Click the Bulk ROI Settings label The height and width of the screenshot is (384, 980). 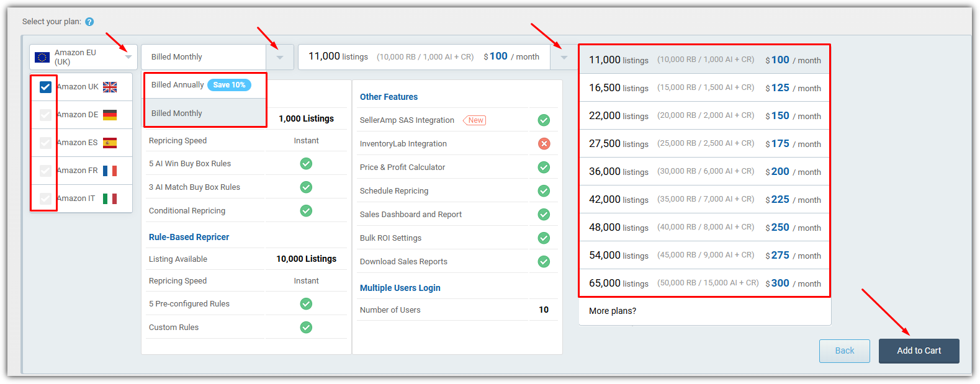[390, 238]
